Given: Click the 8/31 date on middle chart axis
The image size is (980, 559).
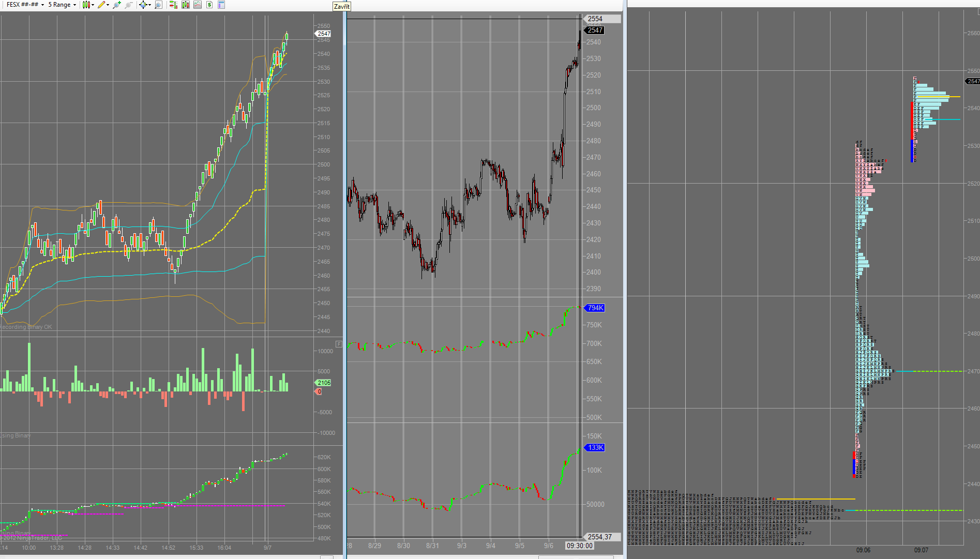Looking at the screenshot, I should tap(432, 546).
